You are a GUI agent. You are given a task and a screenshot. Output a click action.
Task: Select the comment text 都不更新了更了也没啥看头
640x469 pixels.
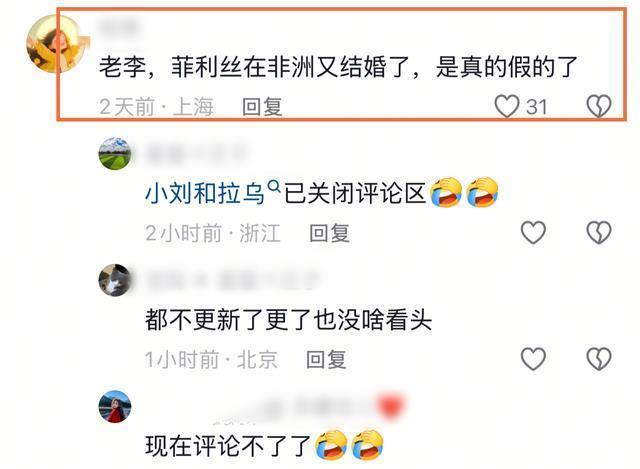289,320
